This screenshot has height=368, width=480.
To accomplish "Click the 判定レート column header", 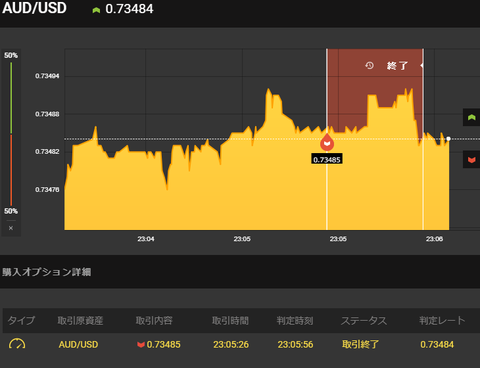I will (x=442, y=320).
